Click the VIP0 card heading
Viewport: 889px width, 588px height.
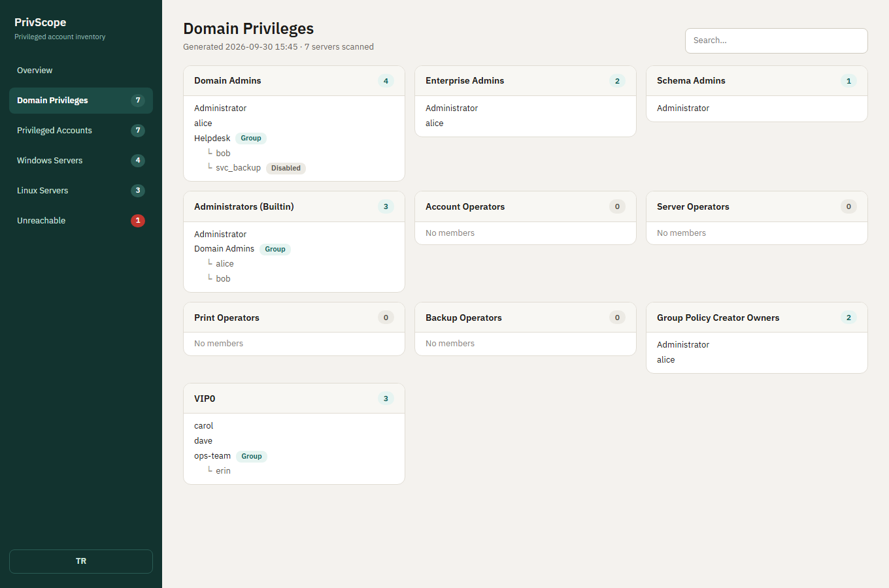(205, 399)
